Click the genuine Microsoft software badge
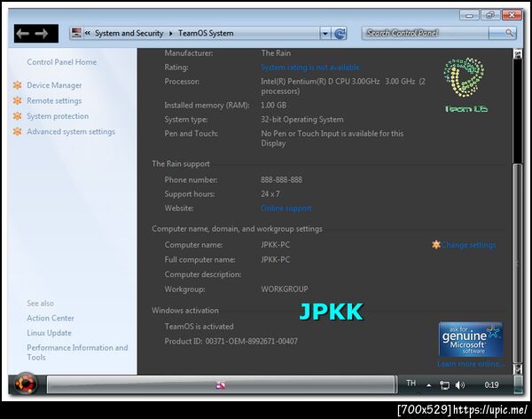Image resolution: width=532 pixels, height=419 pixels. click(x=470, y=339)
